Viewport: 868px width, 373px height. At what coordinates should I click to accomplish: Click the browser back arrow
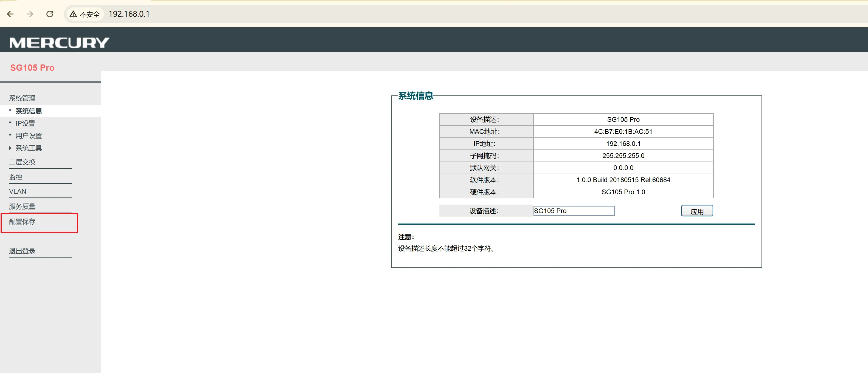click(10, 14)
